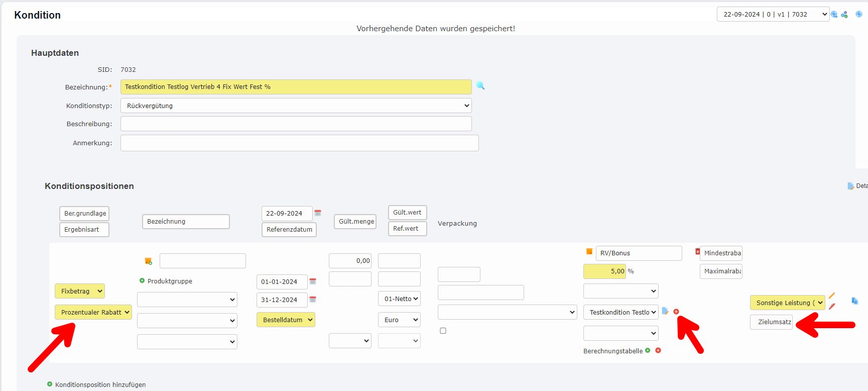The width and height of the screenshot is (868, 391).
Task: Click the 01-01-2024 start date field
Action: click(282, 282)
